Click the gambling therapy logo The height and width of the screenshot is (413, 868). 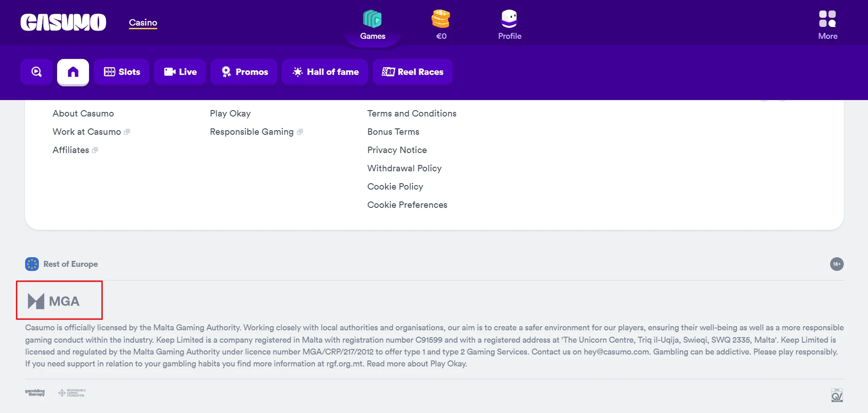tap(35, 393)
